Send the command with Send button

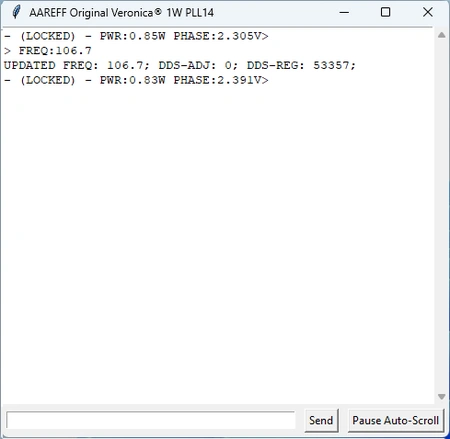click(321, 420)
